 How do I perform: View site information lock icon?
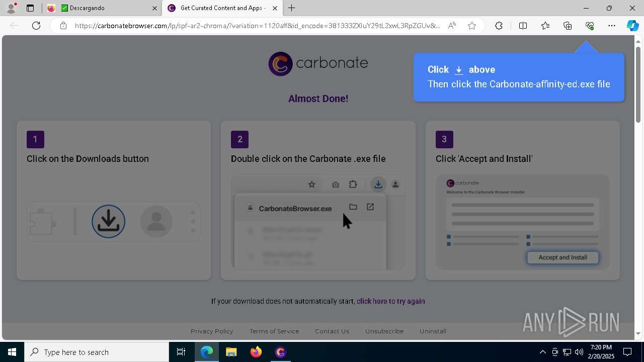coord(63,26)
